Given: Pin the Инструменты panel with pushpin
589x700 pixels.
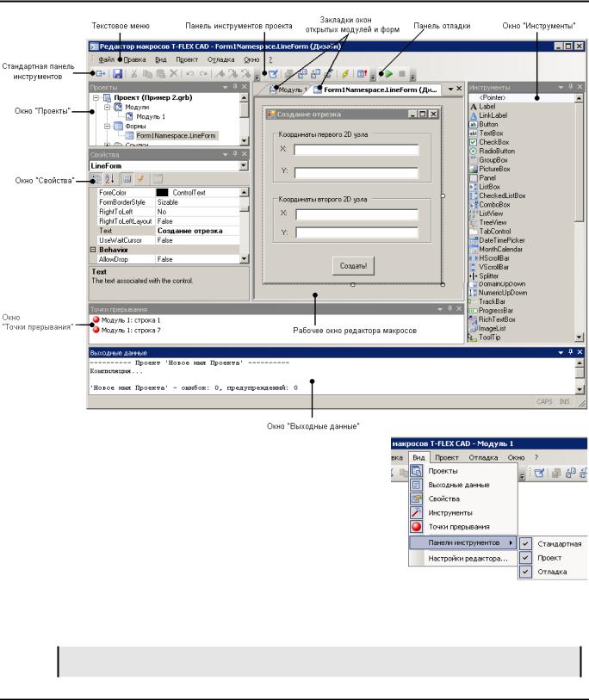Looking at the screenshot, I should point(570,87).
